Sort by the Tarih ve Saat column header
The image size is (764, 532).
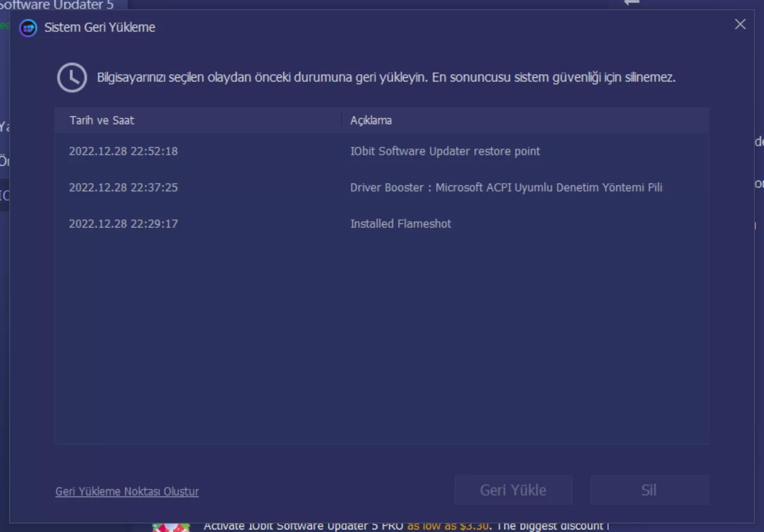click(x=102, y=120)
